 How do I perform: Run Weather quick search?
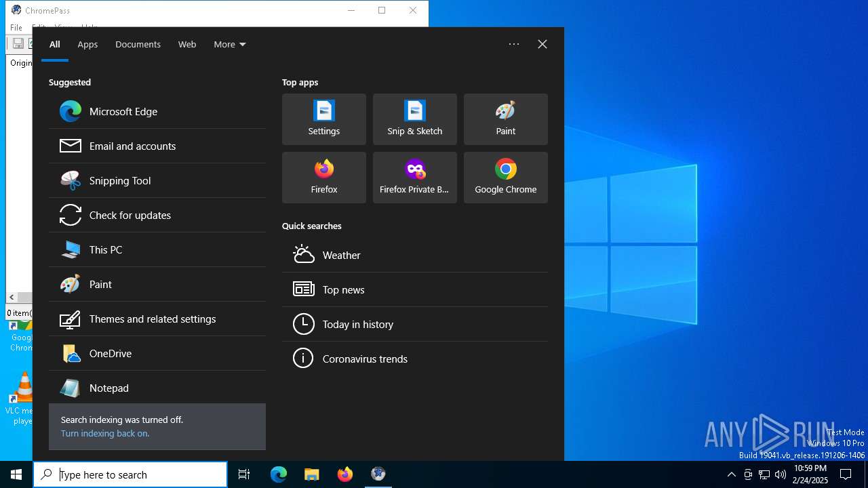coord(415,255)
